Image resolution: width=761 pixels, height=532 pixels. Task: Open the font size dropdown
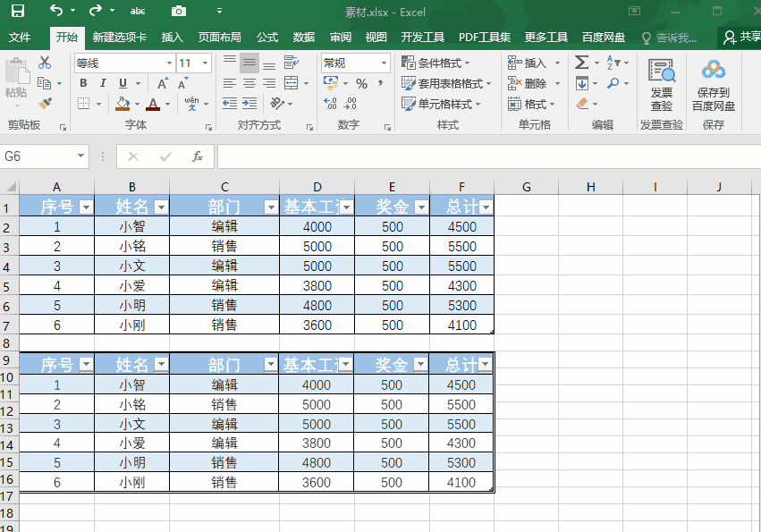[x=206, y=63]
